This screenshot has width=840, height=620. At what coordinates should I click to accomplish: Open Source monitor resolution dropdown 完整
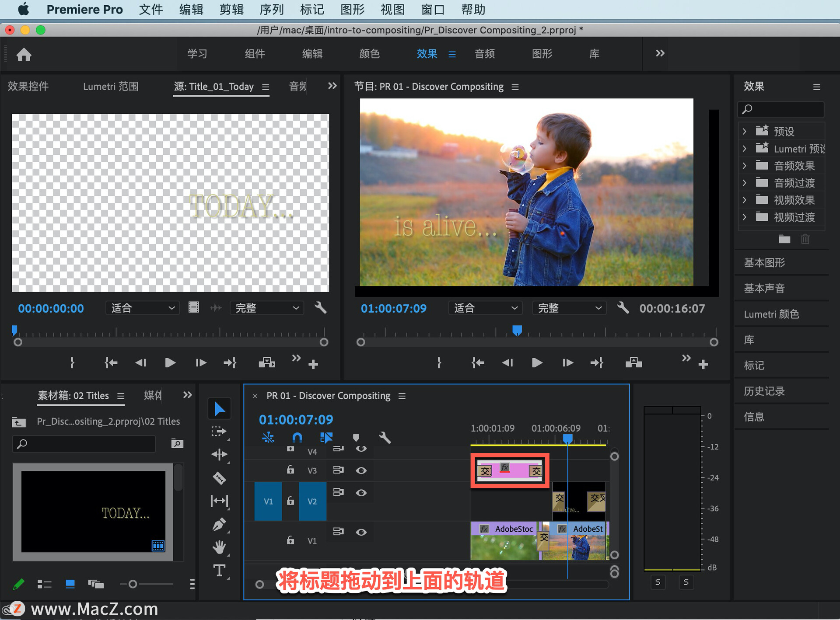267,308
